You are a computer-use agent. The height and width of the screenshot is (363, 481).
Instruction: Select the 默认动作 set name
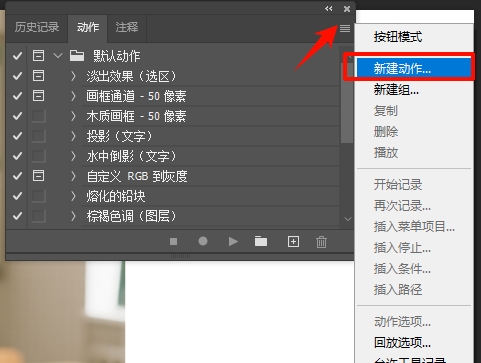(x=116, y=56)
